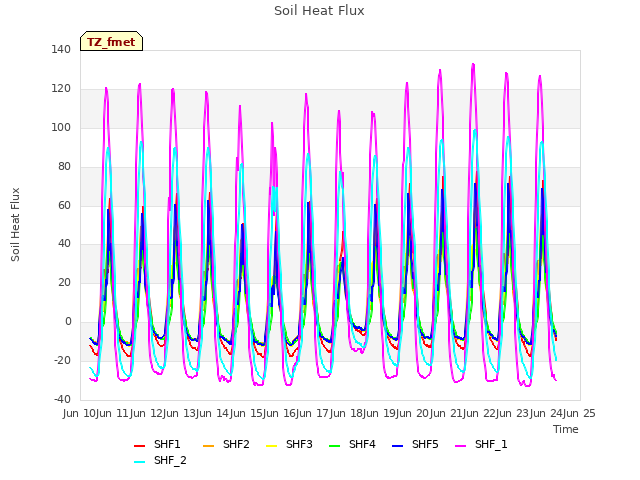Click the 20 y-axis tick label
This screenshot has height=480, width=640.
[64, 282]
